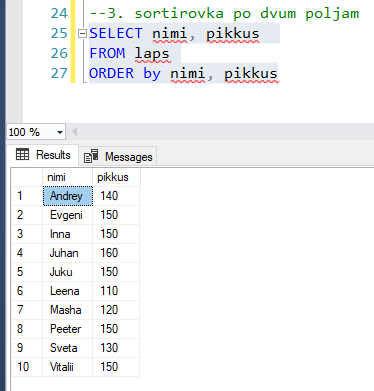Select row header number 1

[27, 196]
